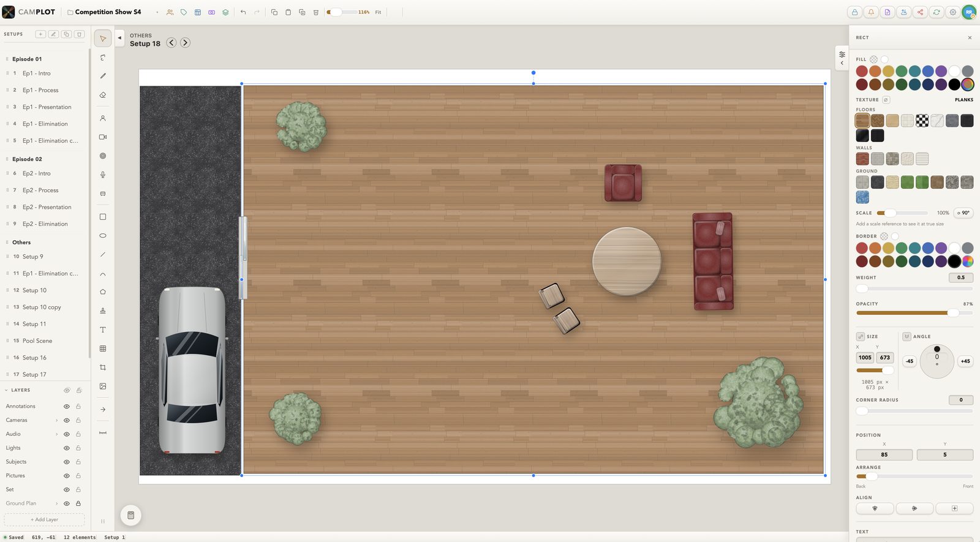Select the pencil freehand draw tool
The width and height of the screenshot is (980, 542).
coord(103,76)
